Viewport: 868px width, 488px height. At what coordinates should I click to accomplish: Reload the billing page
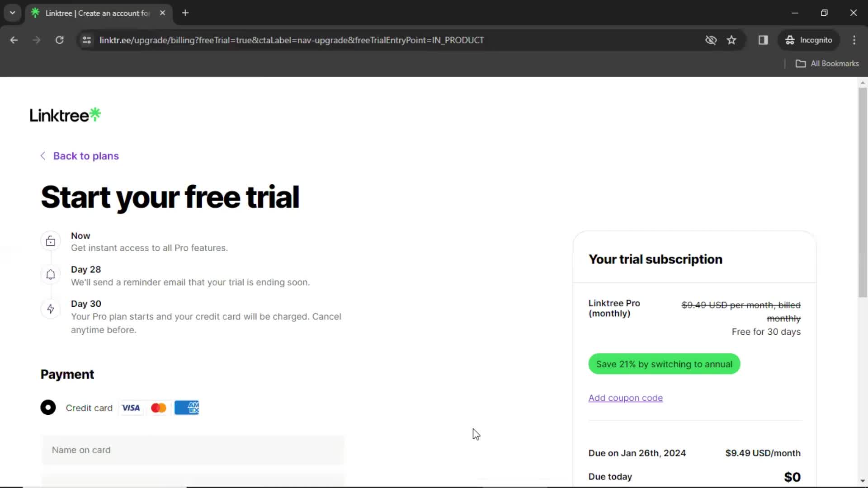(x=59, y=40)
